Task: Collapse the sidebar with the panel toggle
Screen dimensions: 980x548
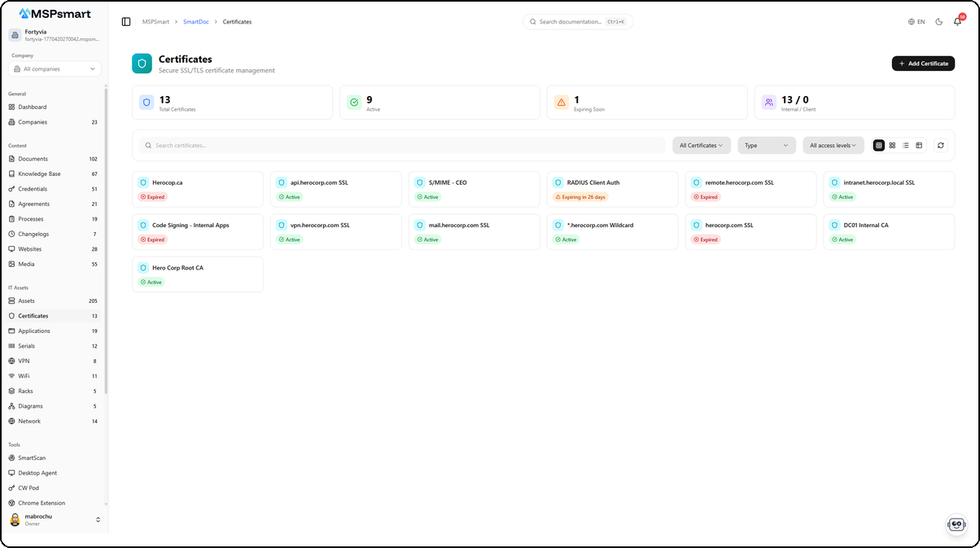Action: (125, 21)
